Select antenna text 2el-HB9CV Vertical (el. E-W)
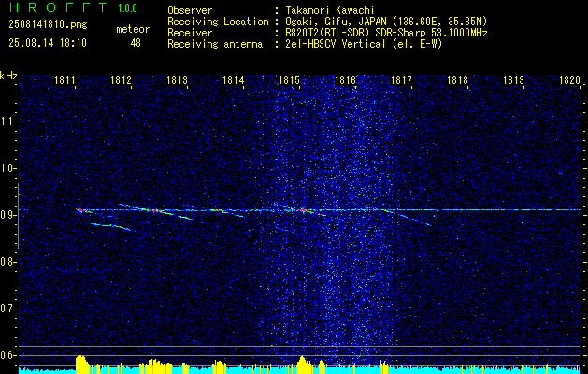 [x=364, y=44]
